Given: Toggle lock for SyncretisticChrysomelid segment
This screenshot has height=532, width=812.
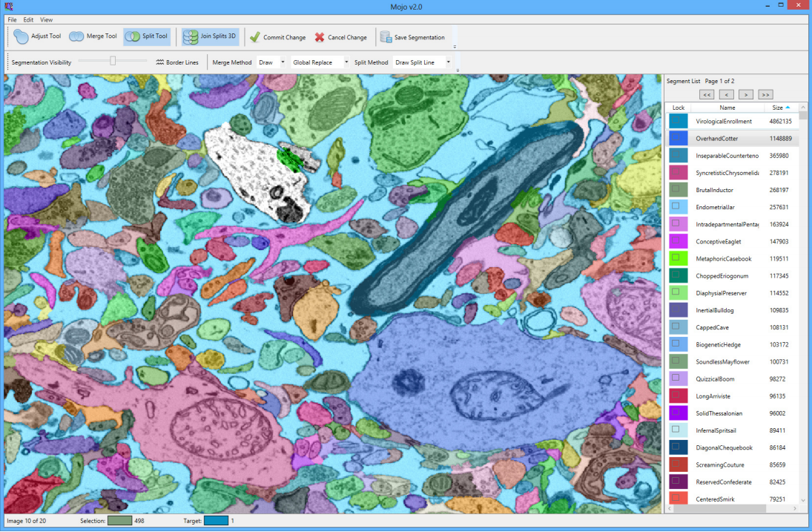Looking at the screenshot, I should coord(676,171).
